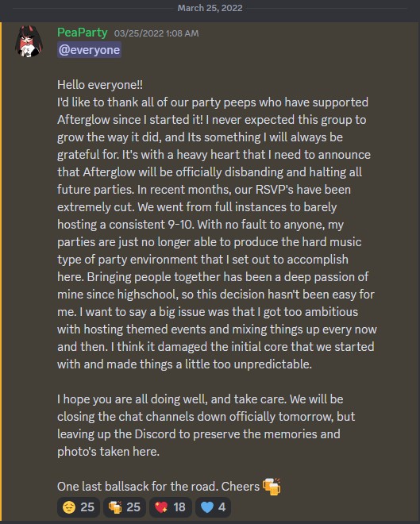Viewport: 420px width, 524px height.
Task: Click "unpredictable" ending the first paragraph
Action: [272, 364]
